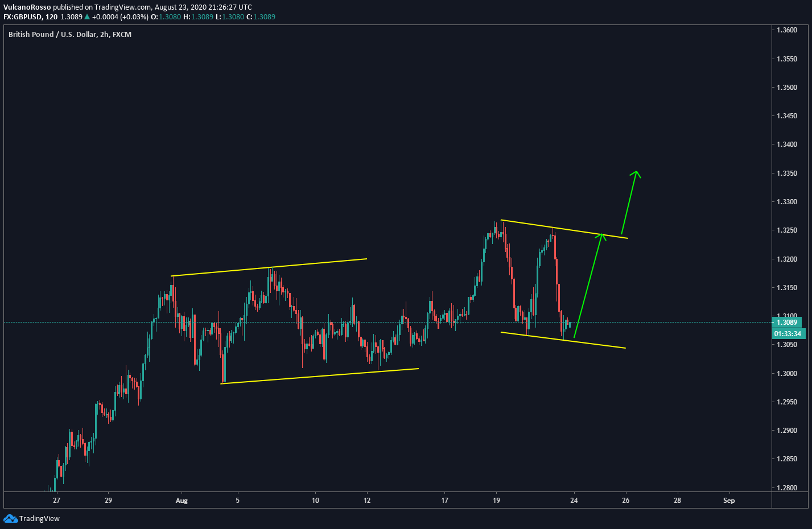Click the 1.3200 price axis label
This screenshot has width=812, height=529.
(787, 259)
